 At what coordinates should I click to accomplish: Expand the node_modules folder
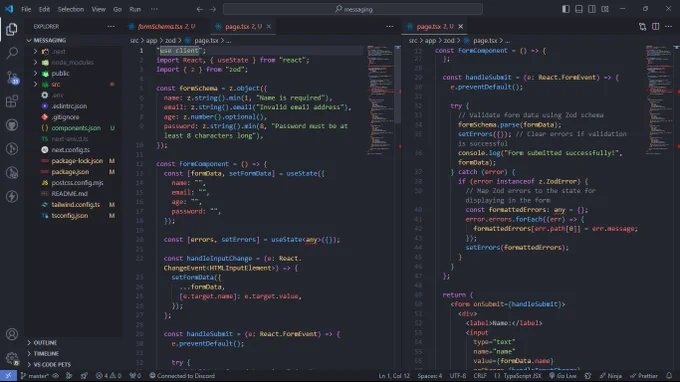(x=73, y=62)
